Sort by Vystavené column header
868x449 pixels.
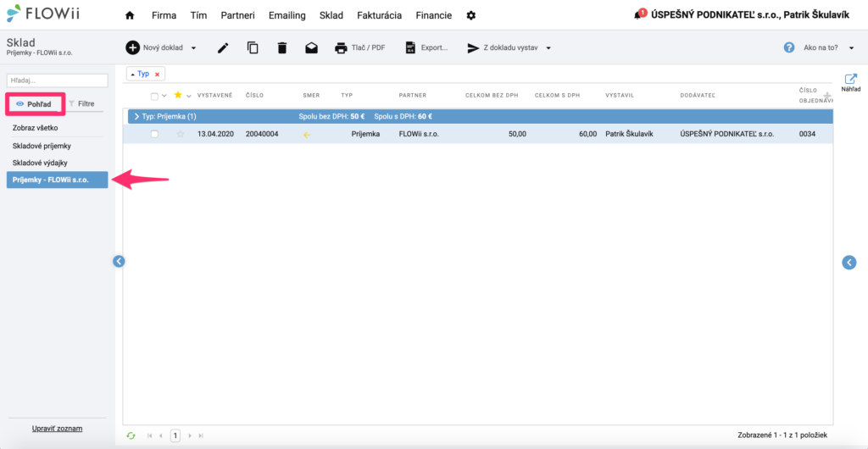214,95
